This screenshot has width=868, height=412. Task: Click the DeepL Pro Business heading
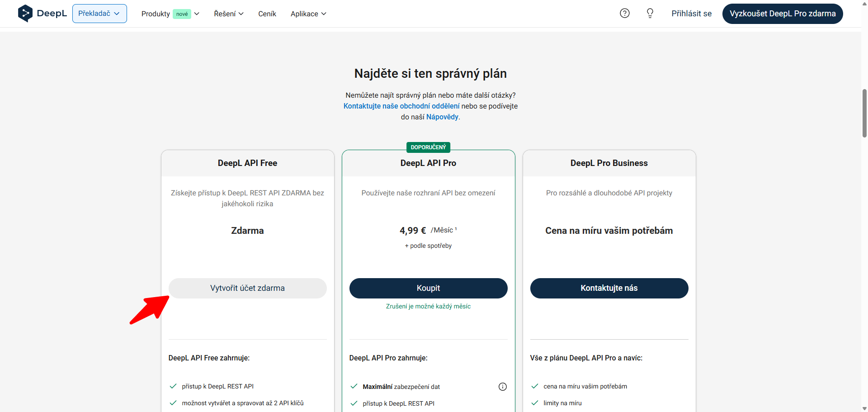coord(609,163)
